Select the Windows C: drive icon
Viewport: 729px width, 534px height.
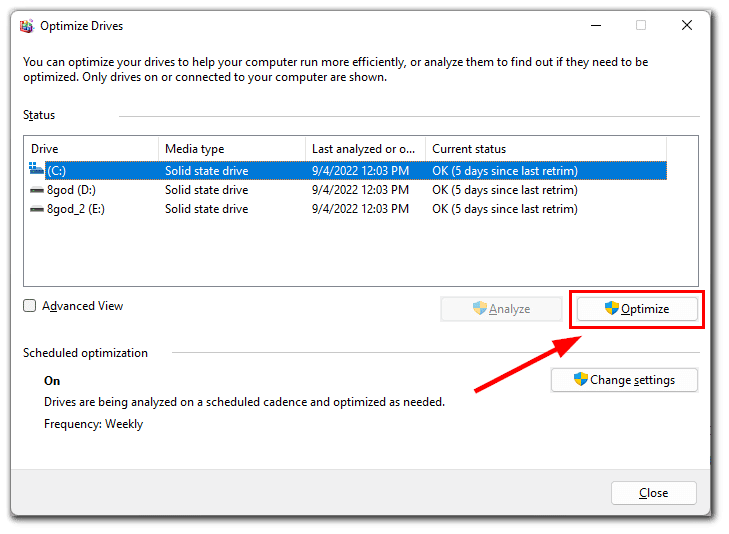click(x=36, y=169)
